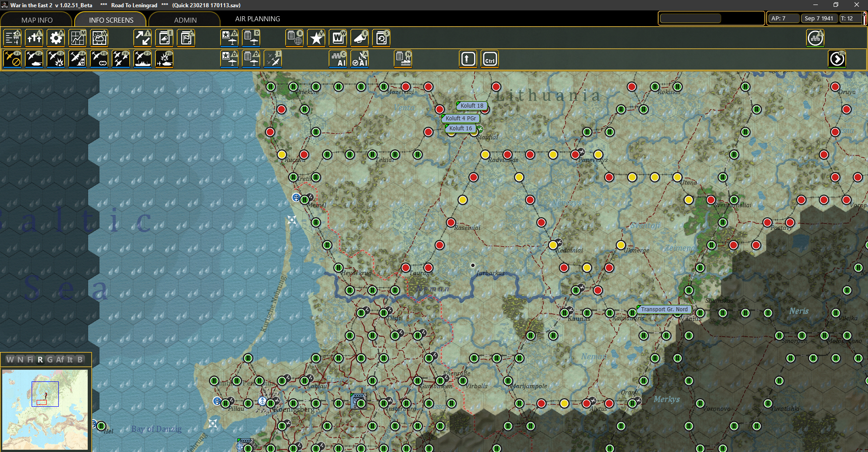Click the Jurbarkas city label
This screenshot has height=452, width=868.
click(491, 273)
